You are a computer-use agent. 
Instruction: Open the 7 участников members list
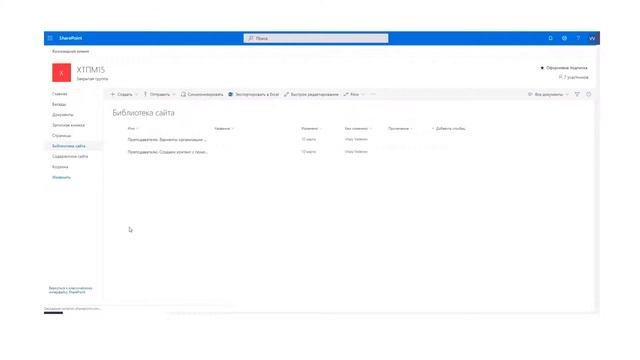[x=574, y=77]
